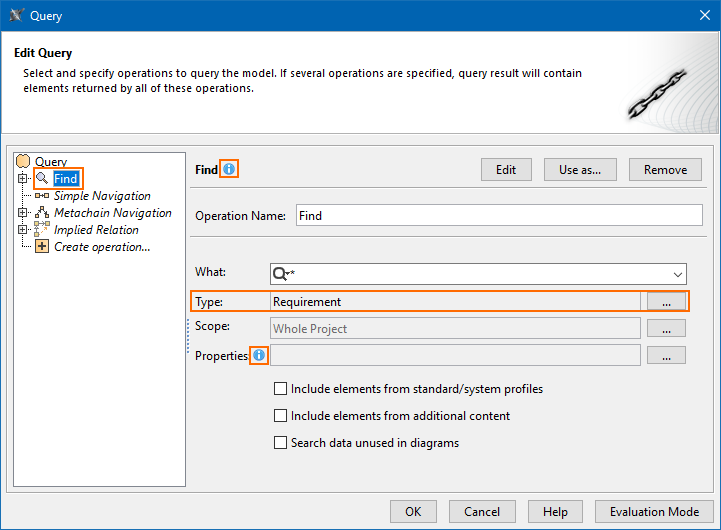Click the info icon beside Properties label
721x530 pixels.
[x=259, y=355]
